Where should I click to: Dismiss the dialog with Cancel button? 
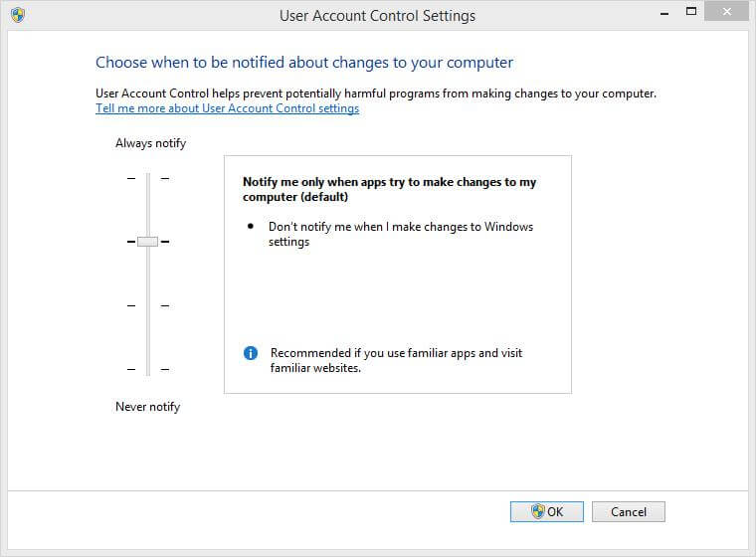click(629, 511)
